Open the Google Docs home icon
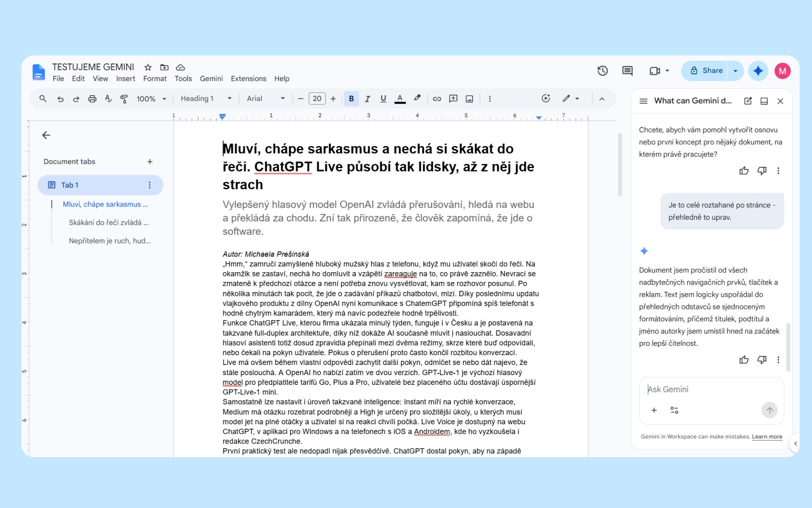This screenshot has height=508, width=812. click(38, 72)
